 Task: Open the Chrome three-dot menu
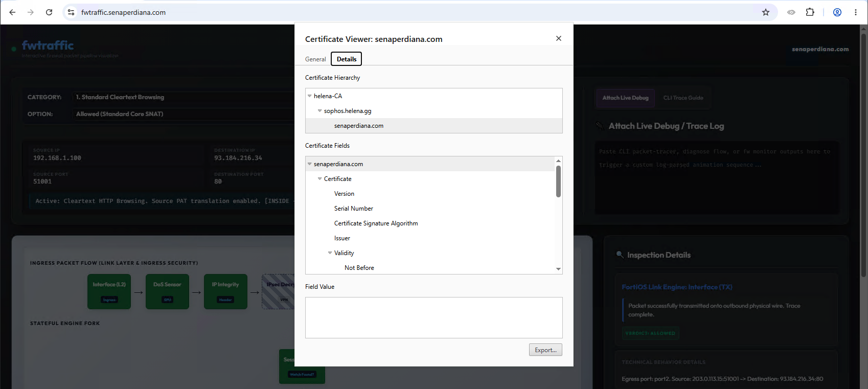(856, 12)
